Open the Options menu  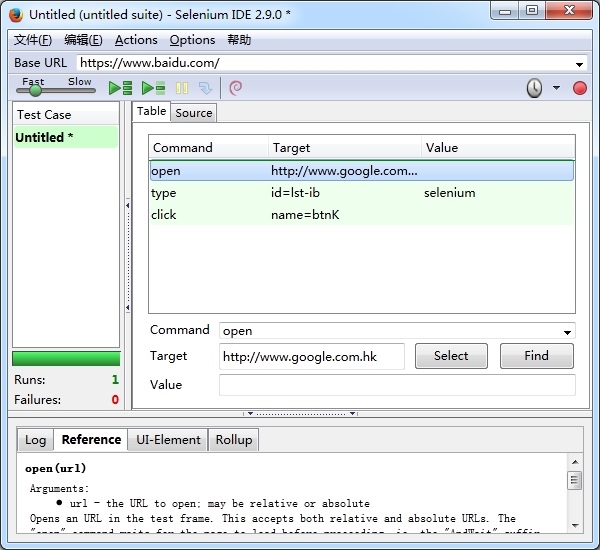pos(192,40)
